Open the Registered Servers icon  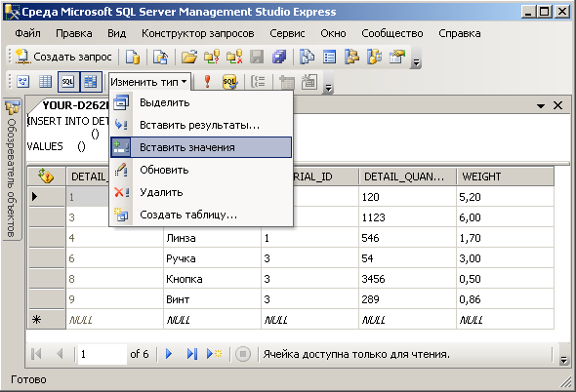click(x=308, y=57)
